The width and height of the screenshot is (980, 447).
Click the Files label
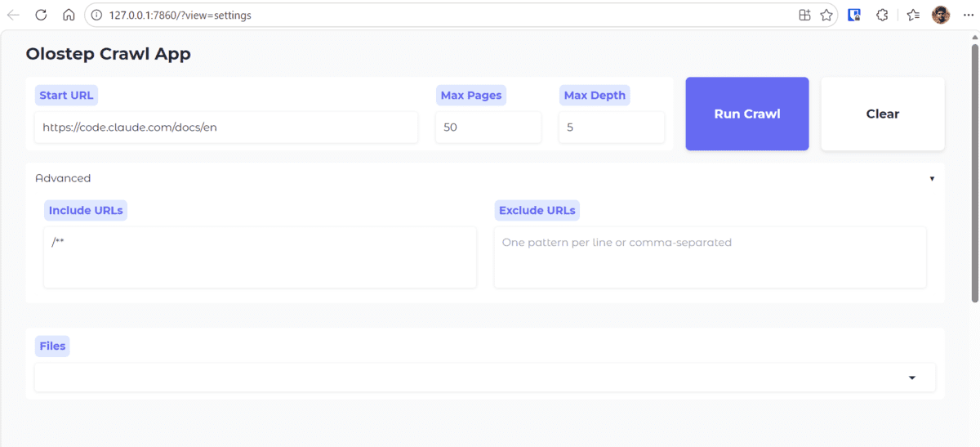[x=52, y=346]
